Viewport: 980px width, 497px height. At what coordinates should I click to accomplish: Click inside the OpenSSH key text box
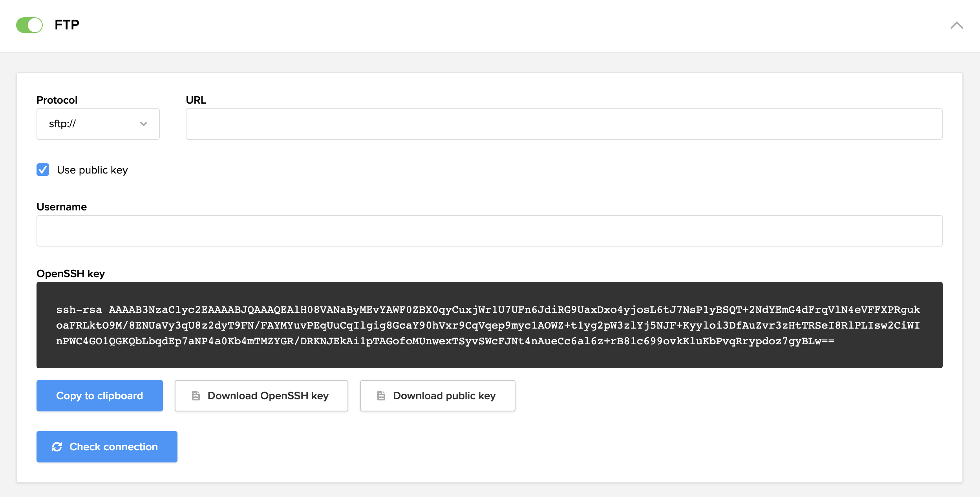[489, 325]
